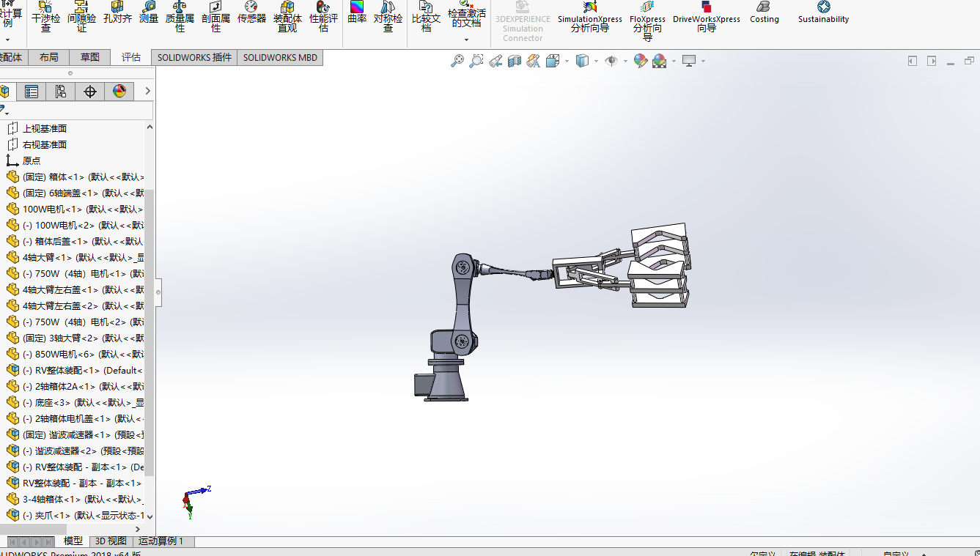Open the Costing tool
The image size is (980, 556).
[x=765, y=13]
